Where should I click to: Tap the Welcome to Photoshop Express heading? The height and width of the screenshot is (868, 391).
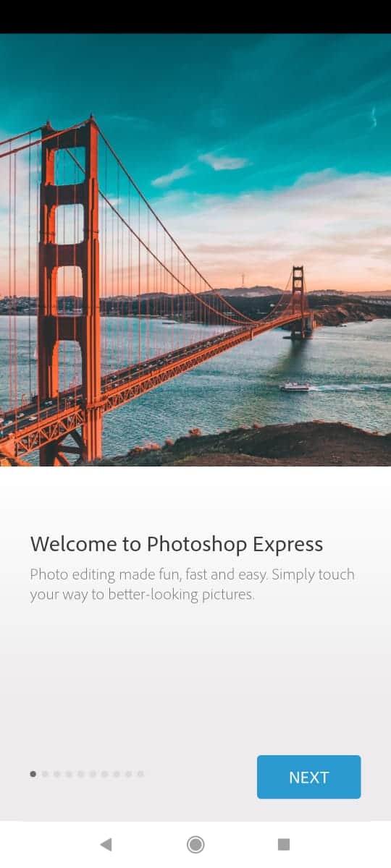click(177, 544)
